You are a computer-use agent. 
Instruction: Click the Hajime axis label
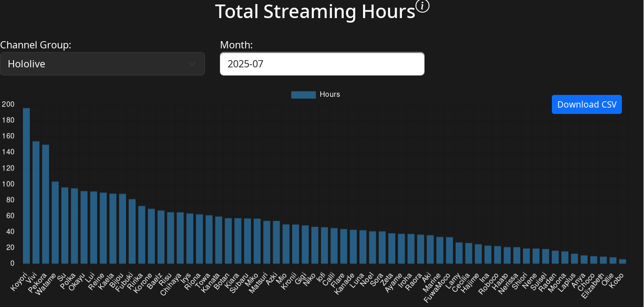[x=471, y=282]
